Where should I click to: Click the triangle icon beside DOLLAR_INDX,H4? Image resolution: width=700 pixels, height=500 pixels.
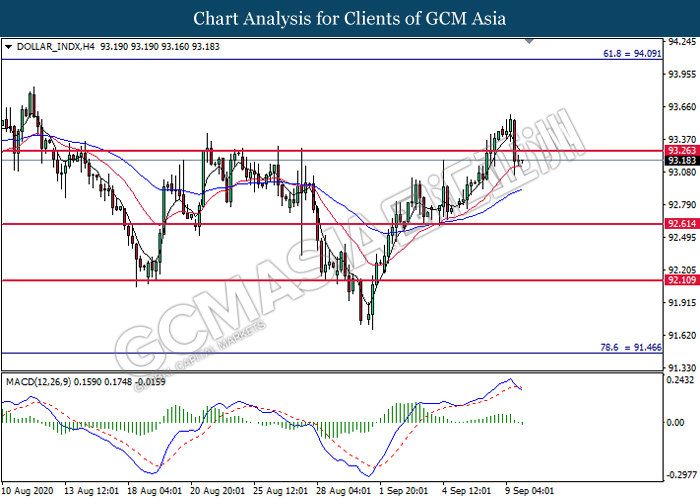coord(9,46)
